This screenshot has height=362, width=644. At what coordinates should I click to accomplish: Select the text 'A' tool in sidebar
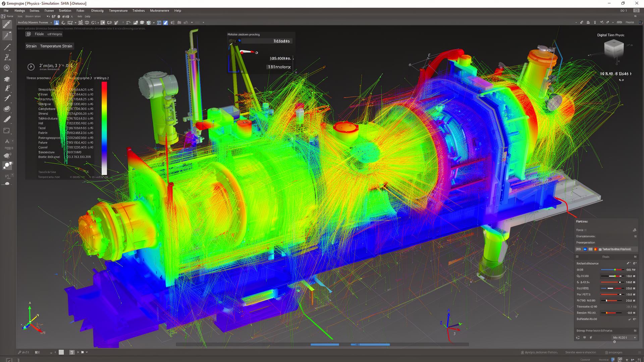(7, 141)
